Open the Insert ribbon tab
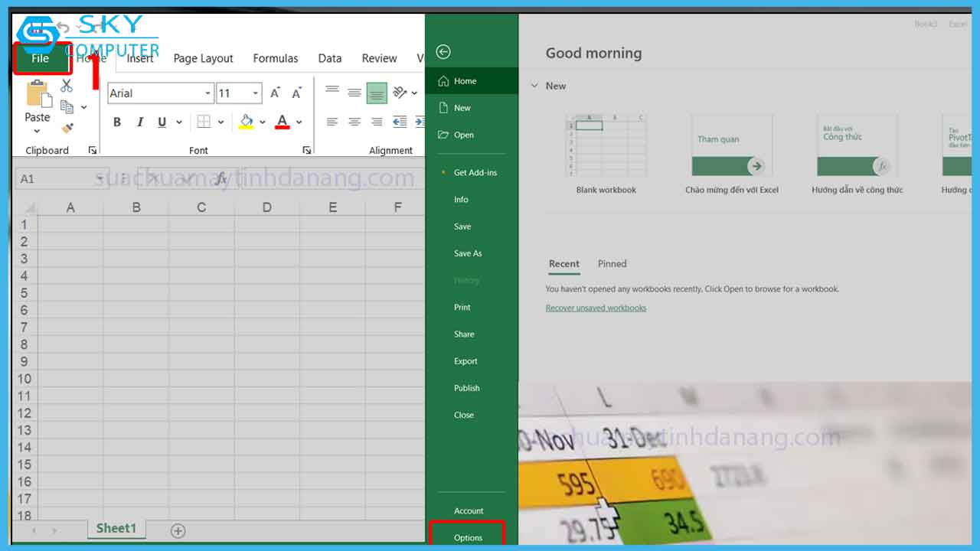The height and width of the screenshot is (551, 980). pos(140,58)
